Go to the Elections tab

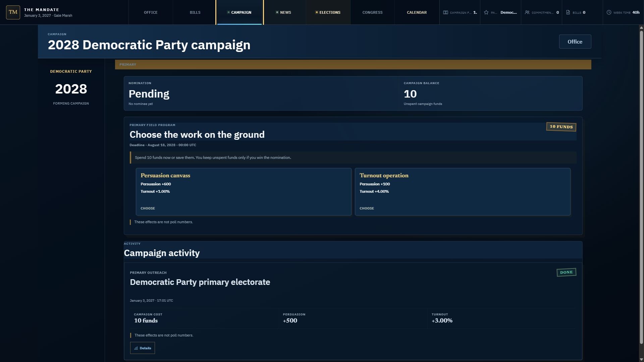[328, 12]
